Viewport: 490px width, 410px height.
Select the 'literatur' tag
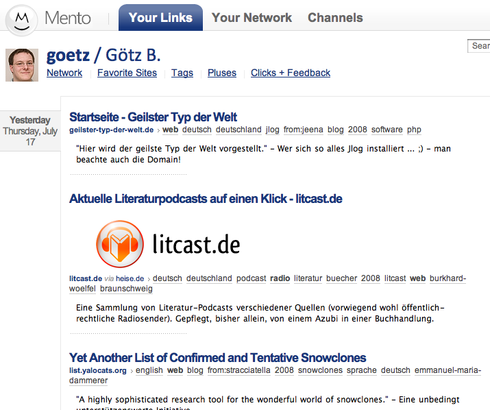coord(308,278)
